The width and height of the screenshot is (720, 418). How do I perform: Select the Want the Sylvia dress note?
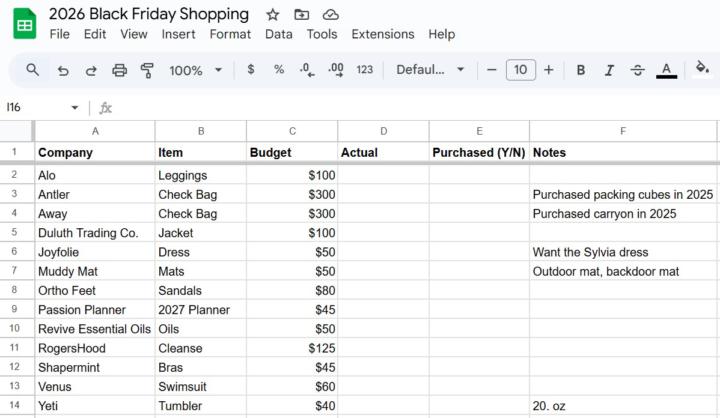point(623,252)
